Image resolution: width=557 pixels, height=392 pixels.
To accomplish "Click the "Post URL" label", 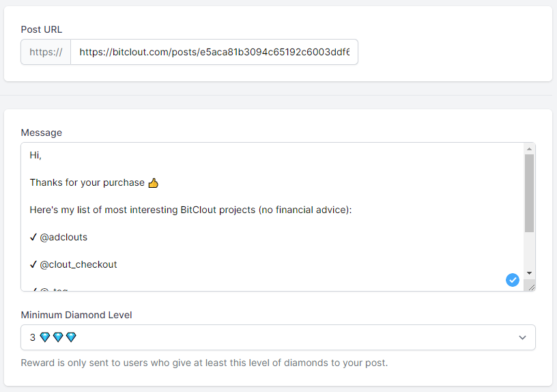I will pyautogui.click(x=42, y=29).
